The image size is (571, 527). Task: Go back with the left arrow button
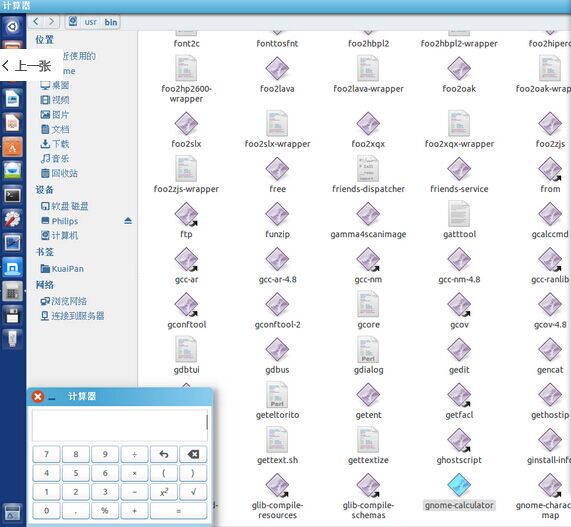(36, 21)
